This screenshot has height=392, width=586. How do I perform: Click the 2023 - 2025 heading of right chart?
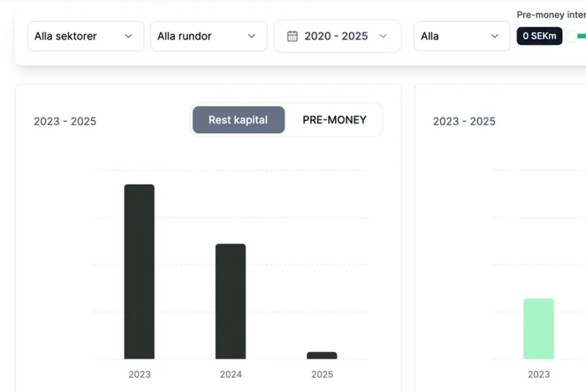tap(464, 121)
